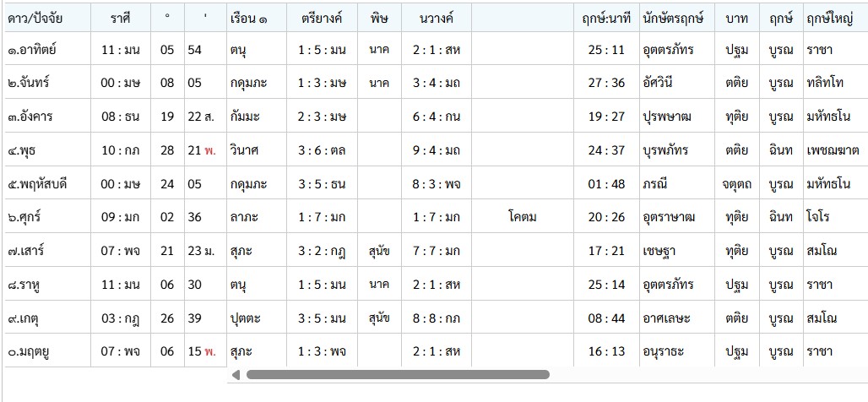Select the อาศเลษะ cell in the เกตุ row
Viewport: 868px width, 402px height.
[667, 318]
